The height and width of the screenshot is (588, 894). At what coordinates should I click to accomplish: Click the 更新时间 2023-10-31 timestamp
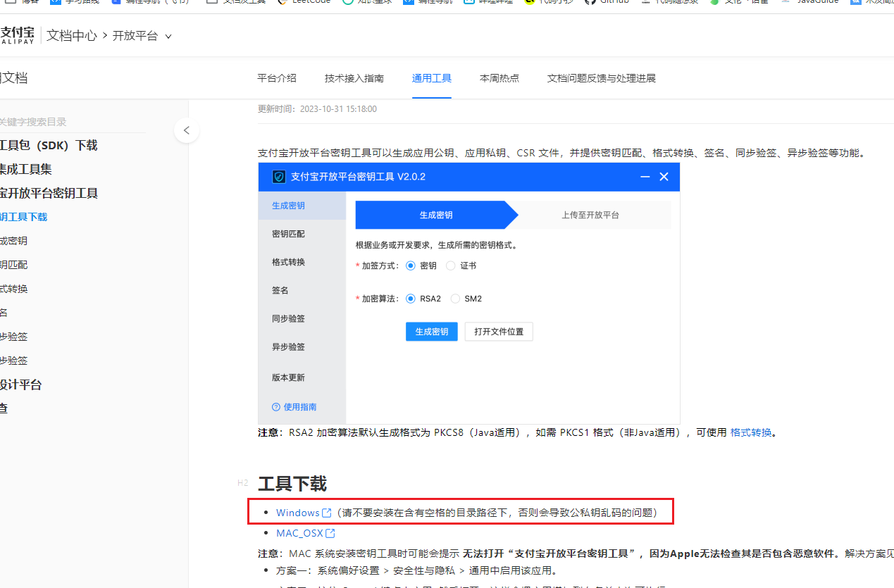317,109
